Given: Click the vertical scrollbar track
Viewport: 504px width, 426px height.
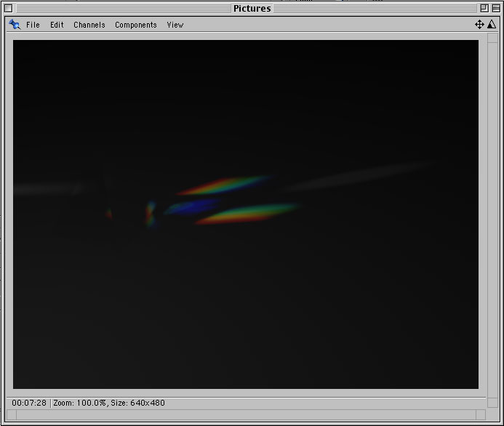Looking at the screenshot, I should (492, 218).
